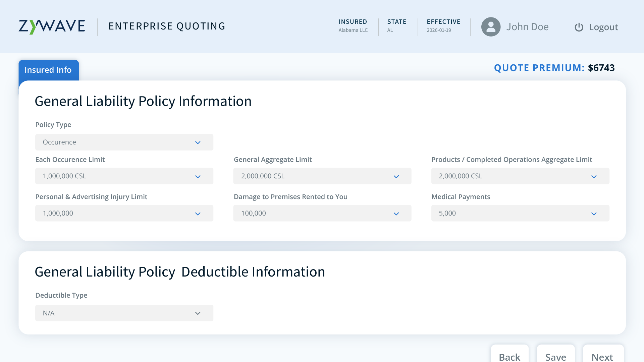The height and width of the screenshot is (362, 644).
Task: Click the power icon next to Logout
Action: pyautogui.click(x=579, y=27)
